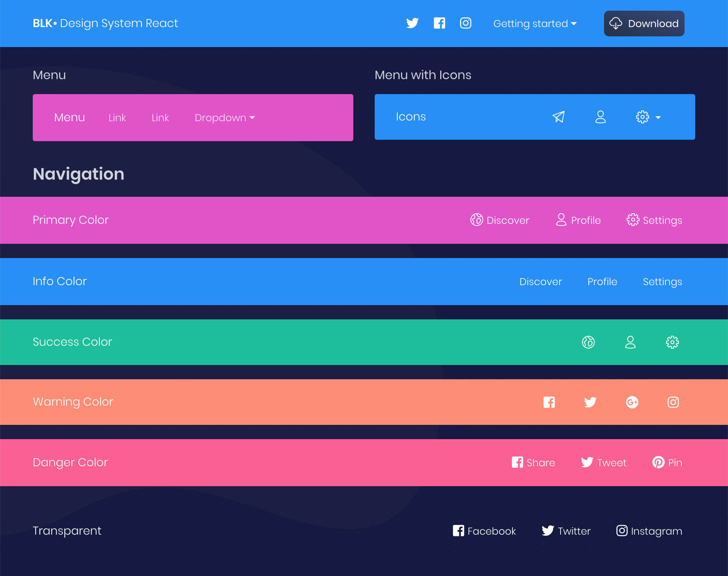728x576 pixels.
Task: Open the Getting started dropdown
Action: tap(535, 24)
